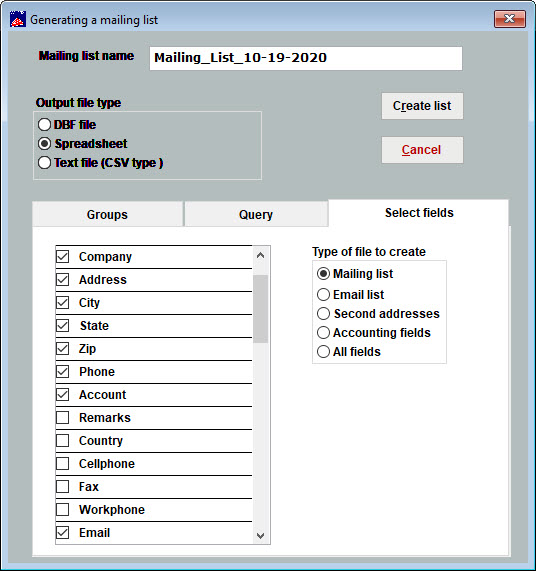Click the Cancel button
This screenshot has height=571, width=536.
[422, 150]
